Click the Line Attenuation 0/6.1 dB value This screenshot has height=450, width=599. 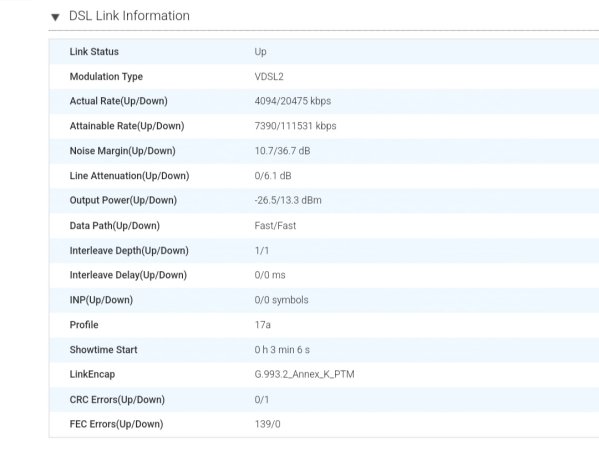[x=273, y=175]
